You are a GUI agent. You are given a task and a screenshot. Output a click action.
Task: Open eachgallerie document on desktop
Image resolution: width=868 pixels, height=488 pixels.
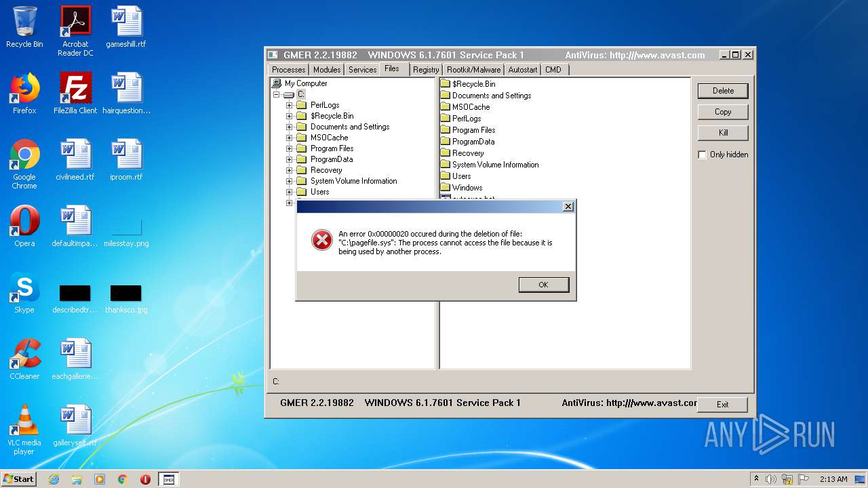[x=75, y=359]
